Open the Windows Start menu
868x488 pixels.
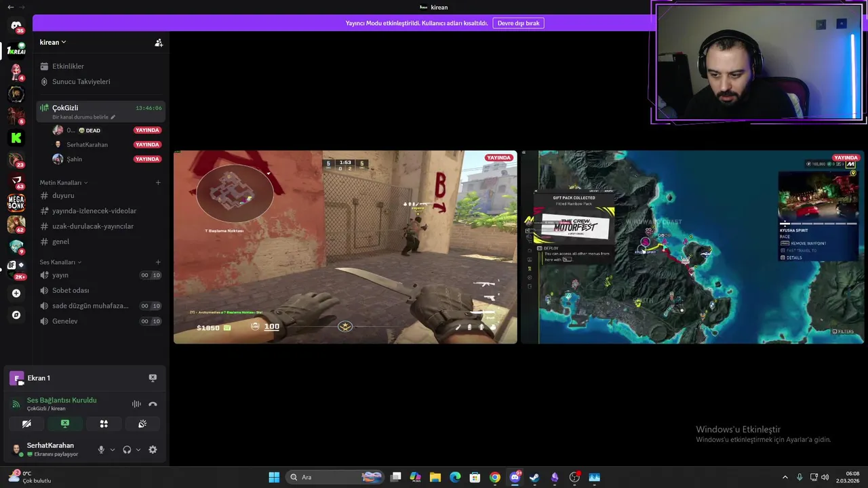(274, 477)
